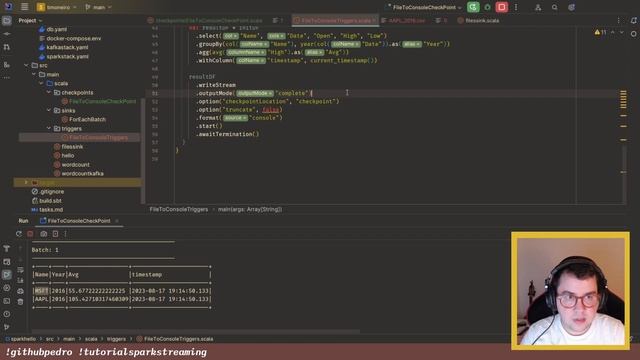Click the thread dump camera icon in Run panel
The image size is (640, 360).
coord(44,234)
